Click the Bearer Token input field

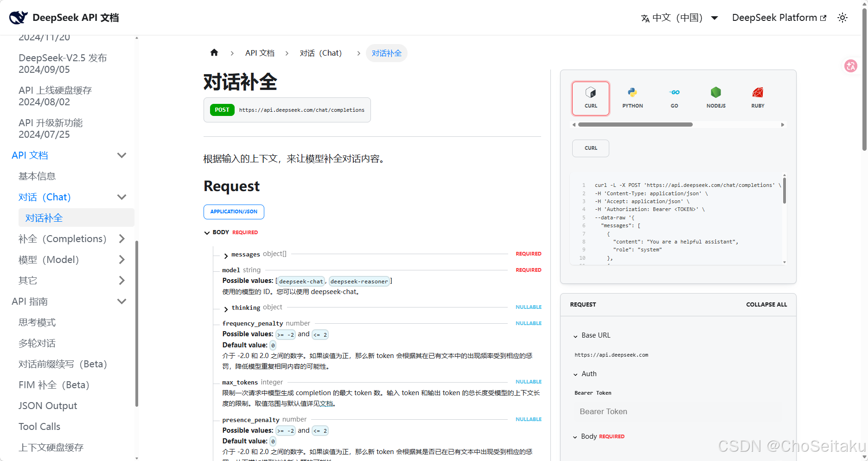click(678, 411)
